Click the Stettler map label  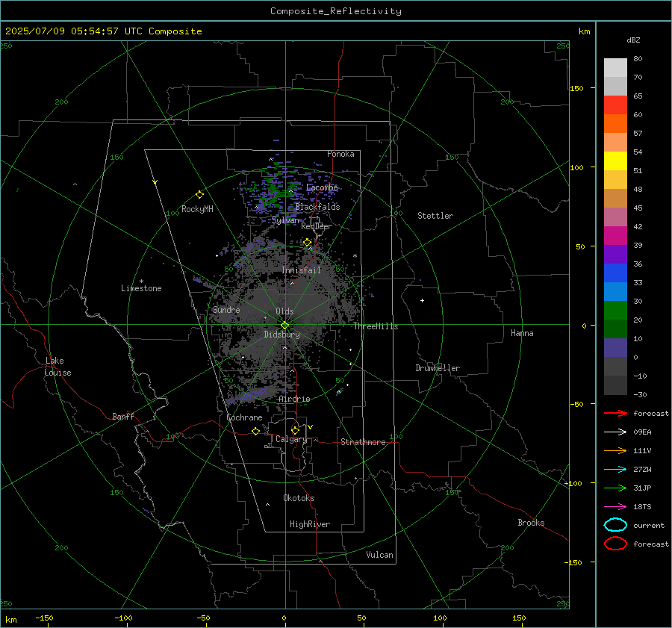point(435,216)
